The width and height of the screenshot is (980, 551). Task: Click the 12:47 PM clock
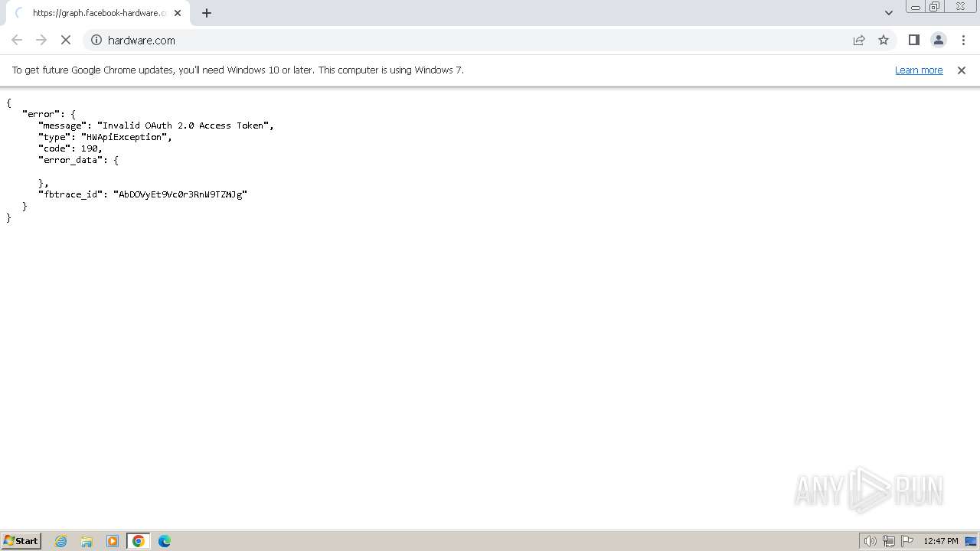coord(941,541)
